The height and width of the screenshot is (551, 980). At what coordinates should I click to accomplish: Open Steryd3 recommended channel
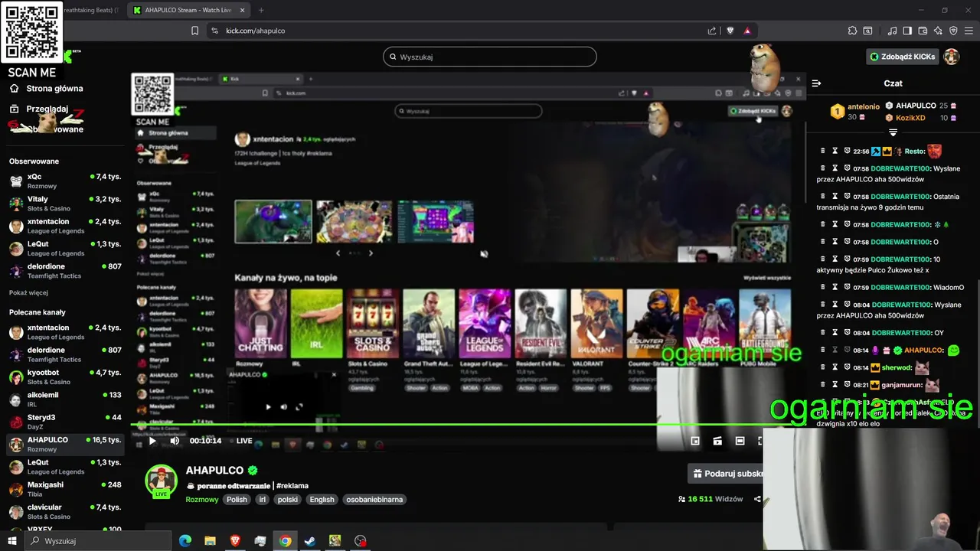tap(64, 422)
